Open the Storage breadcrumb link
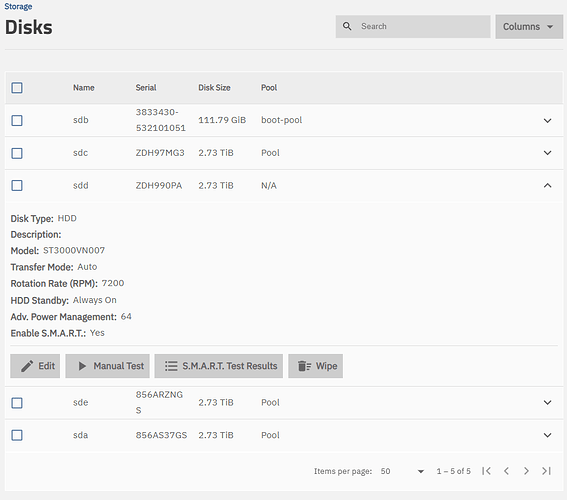567x500 pixels. coord(18,6)
